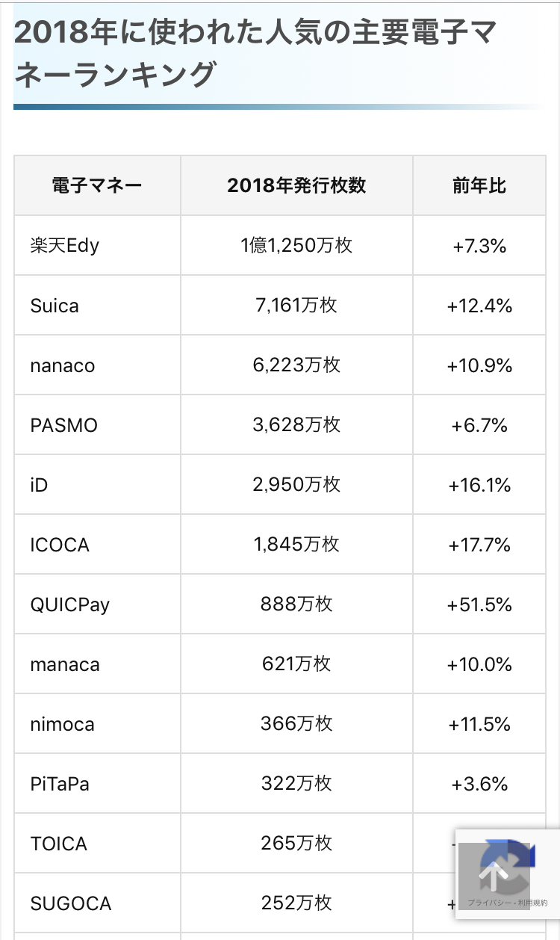This screenshot has width=560, height=940.
Task: Tap the PiTaPa name cell
Action: point(97,783)
